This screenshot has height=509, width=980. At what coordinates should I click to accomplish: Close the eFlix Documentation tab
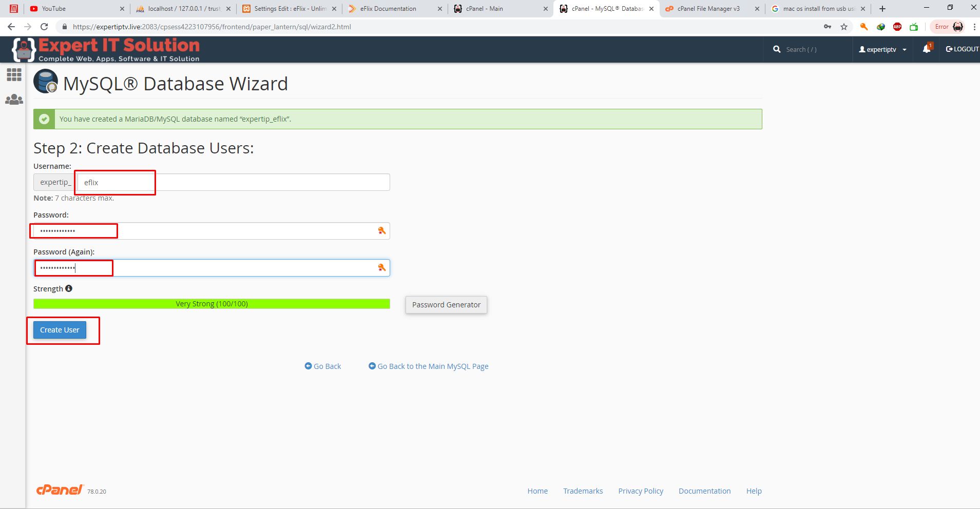pyautogui.click(x=440, y=9)
